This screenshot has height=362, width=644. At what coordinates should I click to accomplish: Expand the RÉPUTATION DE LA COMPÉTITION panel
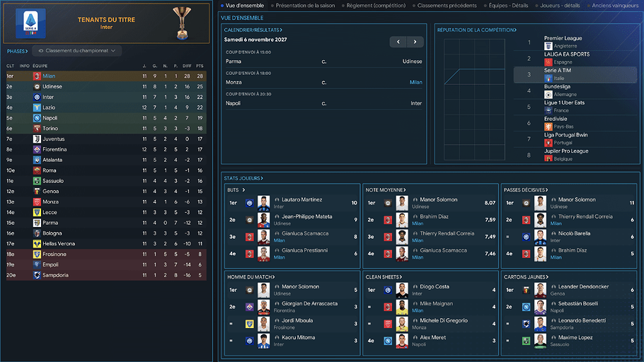pyautogui.click(x=477, y=30)
